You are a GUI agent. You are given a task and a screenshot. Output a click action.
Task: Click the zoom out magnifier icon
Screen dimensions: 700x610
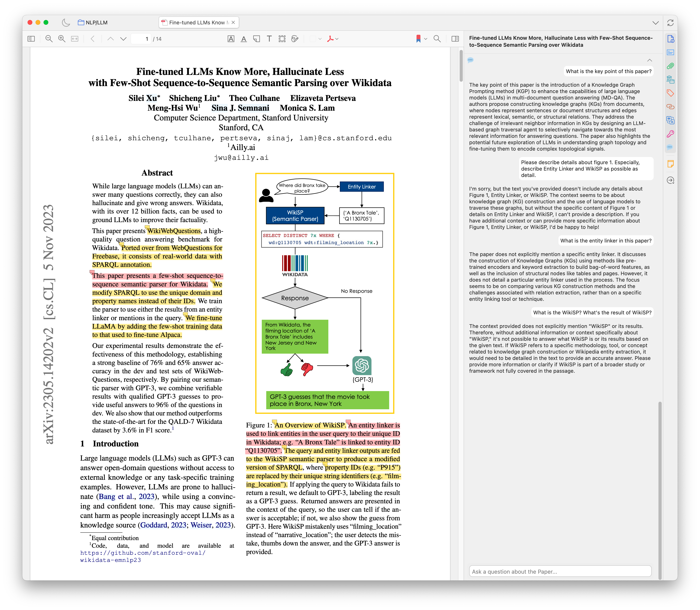49,39
